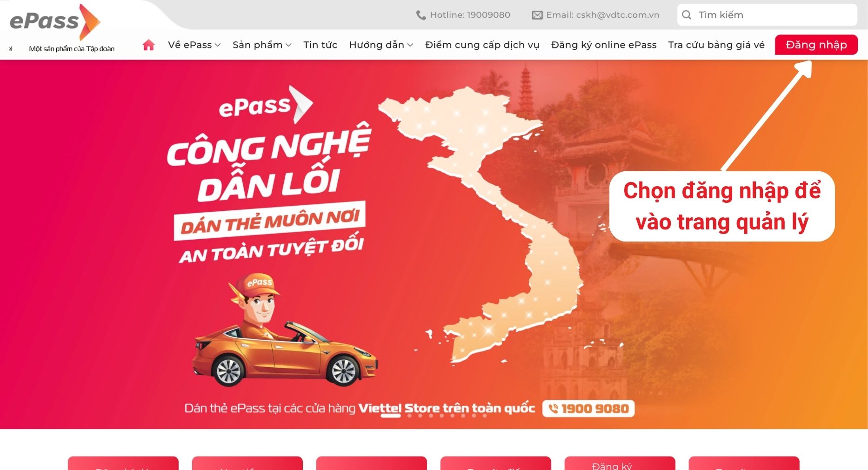Go to Đăng ký online ePass
868x470 pixels.
point(604,45)
